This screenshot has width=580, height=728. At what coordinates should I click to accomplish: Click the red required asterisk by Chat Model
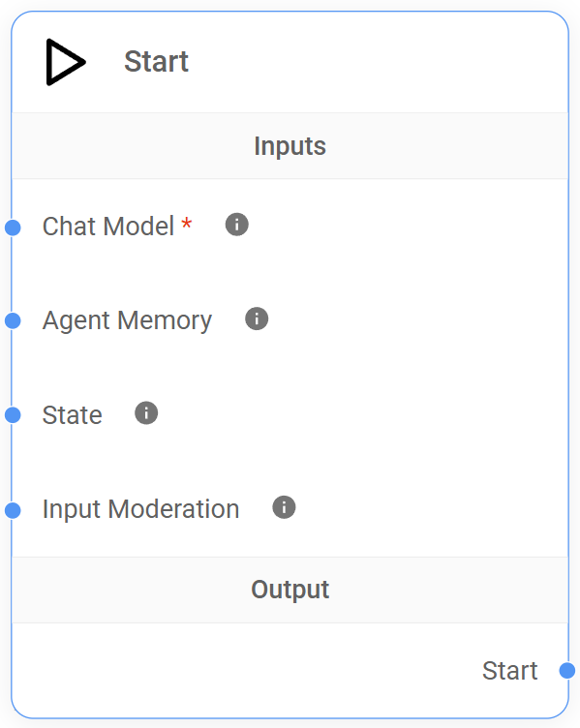pyautogui.click(x=187, y=223)
